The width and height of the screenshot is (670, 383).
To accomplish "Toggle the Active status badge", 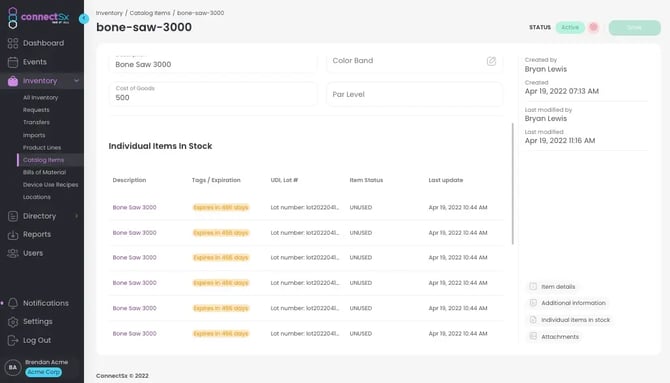I will click(x=570, y=27).
